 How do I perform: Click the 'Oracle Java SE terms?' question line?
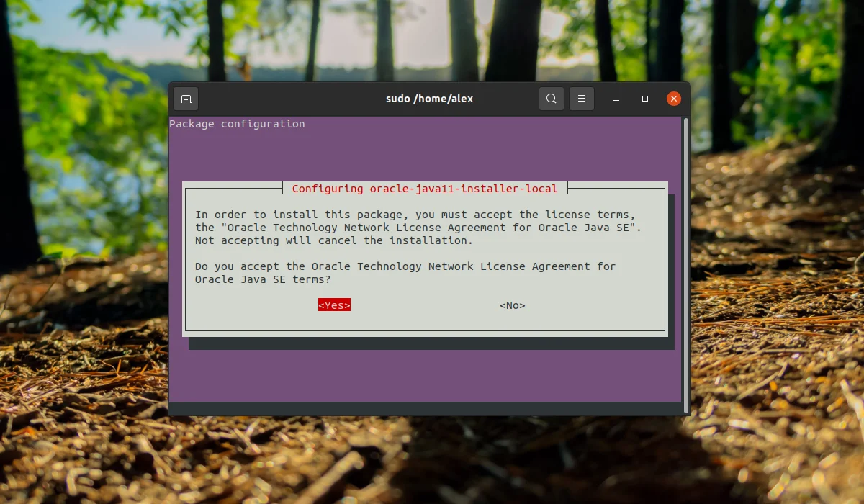(263, 279)
